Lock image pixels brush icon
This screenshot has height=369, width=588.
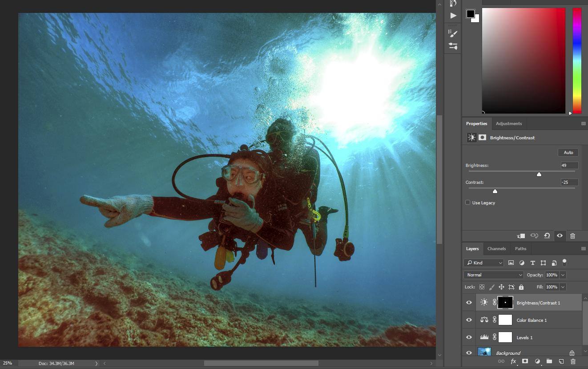pos(491,287)
